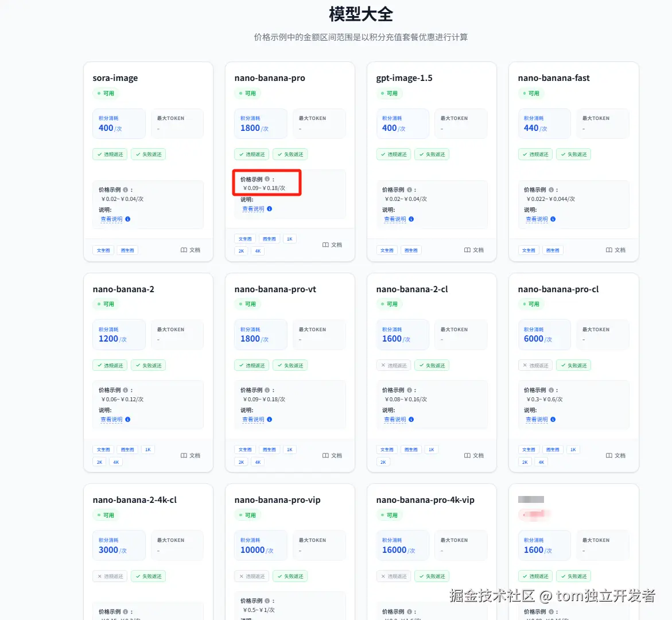Click the ¥0.022-¥0.044/次 price text
The image size is (672, 620).
point(551,199)
